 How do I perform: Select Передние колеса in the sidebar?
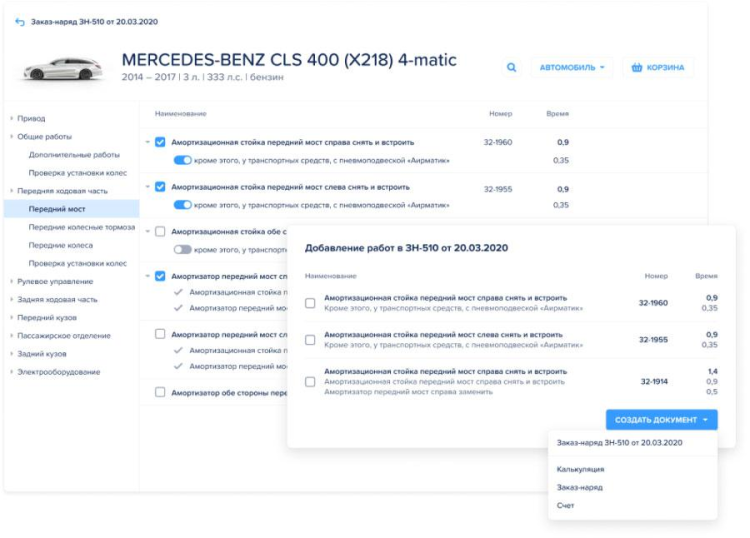pos(60,245)
